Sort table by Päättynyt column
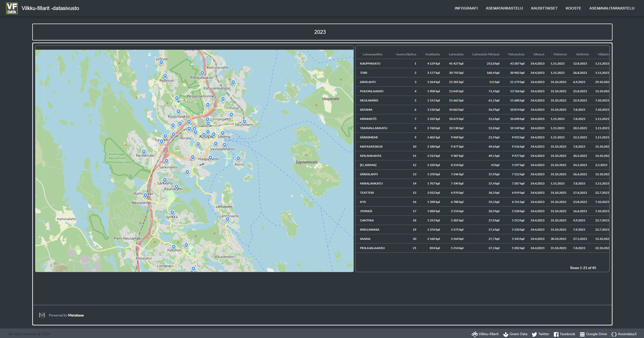 click(560, 54)
